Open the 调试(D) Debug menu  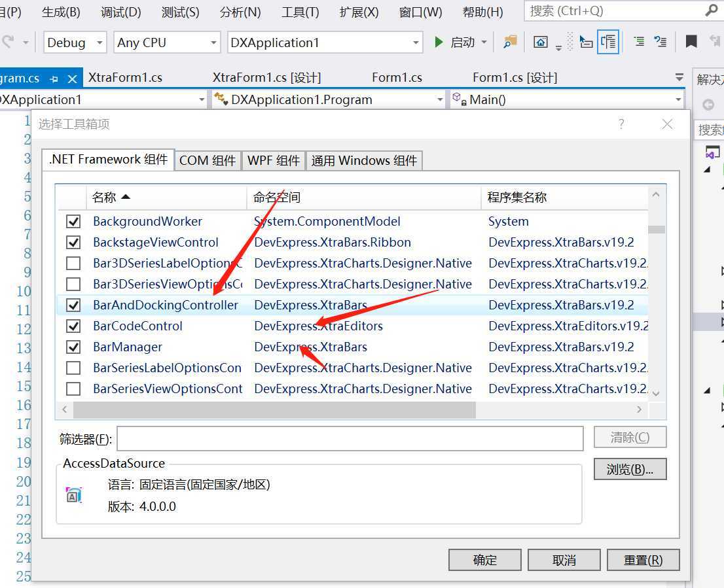point(121,12)
